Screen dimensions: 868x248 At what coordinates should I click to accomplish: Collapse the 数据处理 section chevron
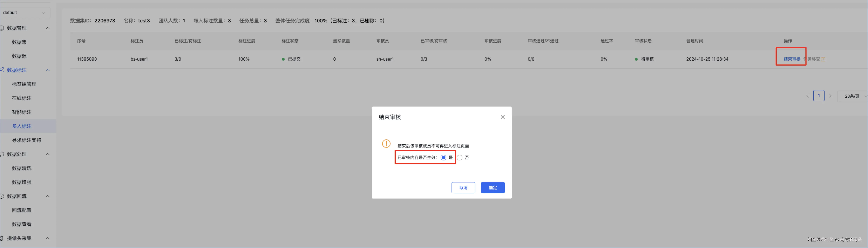(x=48, y=154)
